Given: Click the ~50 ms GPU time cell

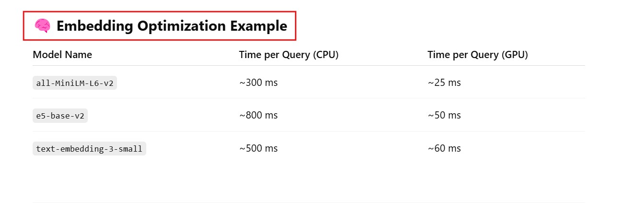Looking at the screenshot, I should point(444,116).
